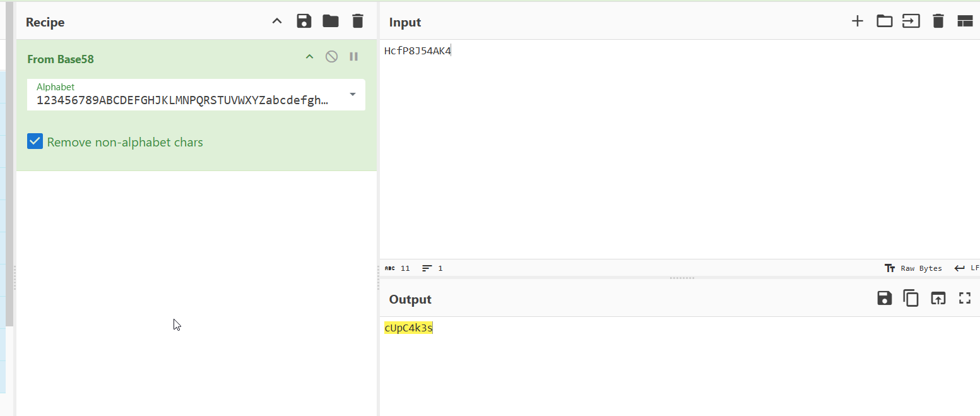Save the current recipe
The width and height of the screenshot is (980, 416).
pyautogui.click(x=304, y=21)
